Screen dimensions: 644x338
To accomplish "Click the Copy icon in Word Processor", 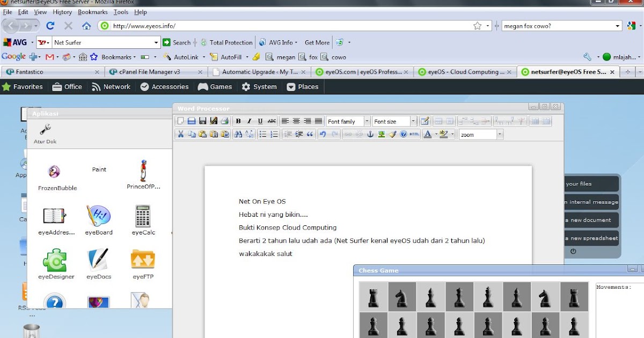I will click(x=192, y=134).
